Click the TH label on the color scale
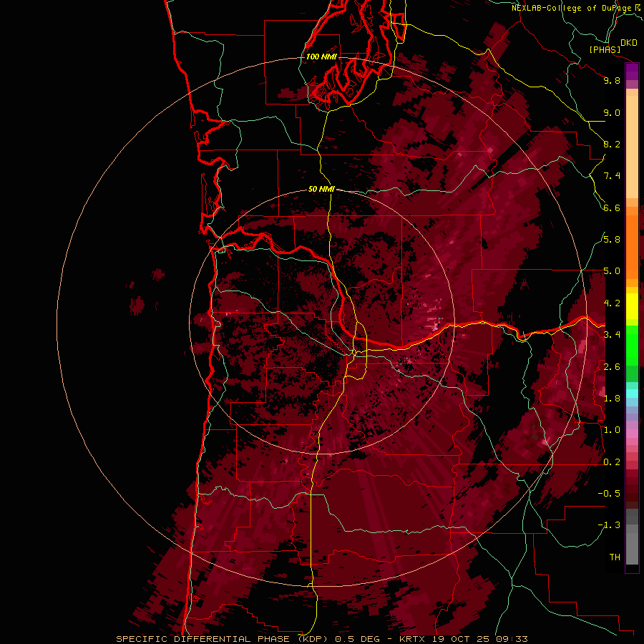Viewport: 644px width, 644px height. 615,557
